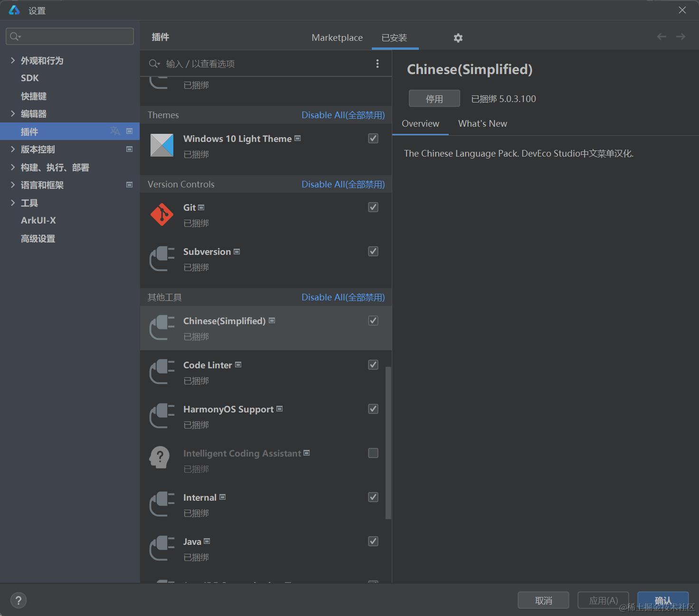Click the 应用(A) apply button
699x616 pixels.
(603, 600)
